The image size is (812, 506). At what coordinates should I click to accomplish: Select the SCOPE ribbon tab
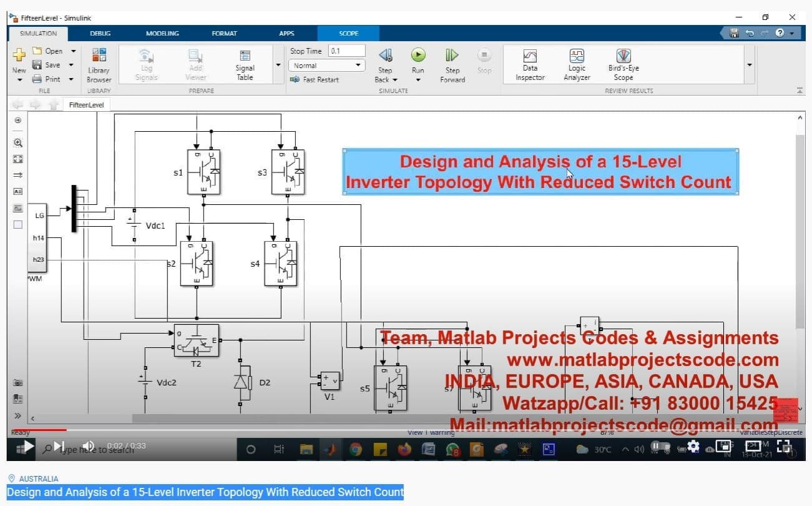click(x=348, y=33)
